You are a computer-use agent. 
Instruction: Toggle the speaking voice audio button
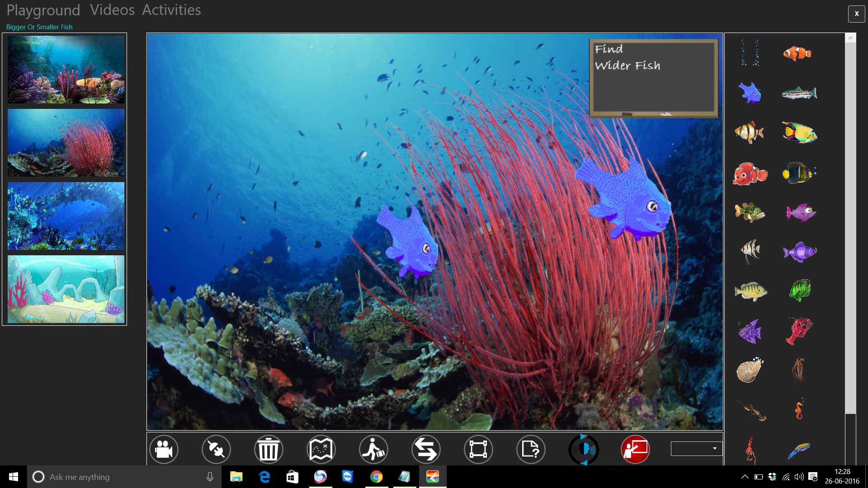click(583, 449)
